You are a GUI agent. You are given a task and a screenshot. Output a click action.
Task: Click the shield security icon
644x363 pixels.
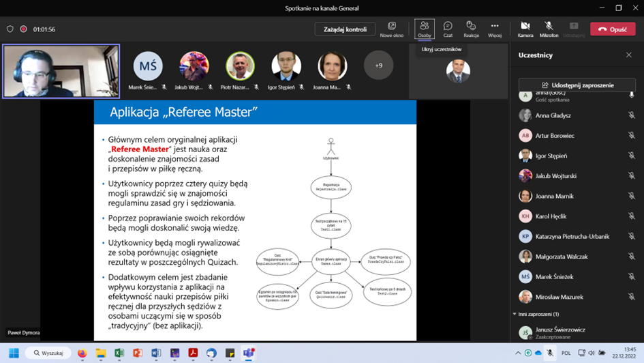(x=10, y=29)
